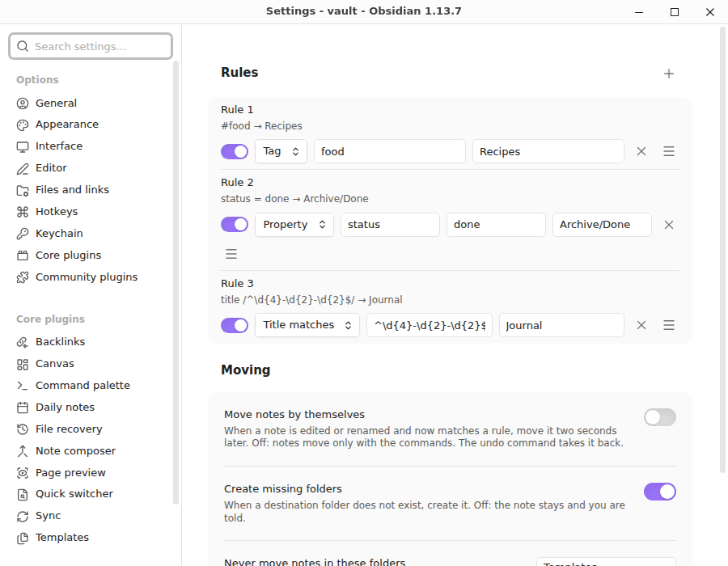The image size is (728, 566).
Task: Disable Create missing folders toggle
Action: pyautogui.click(x=660, y=492)
